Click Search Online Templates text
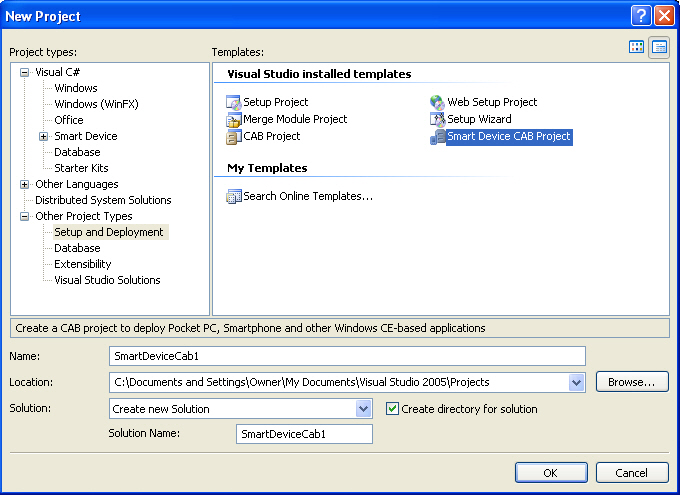The image size is (680, 495). (308, 197)
